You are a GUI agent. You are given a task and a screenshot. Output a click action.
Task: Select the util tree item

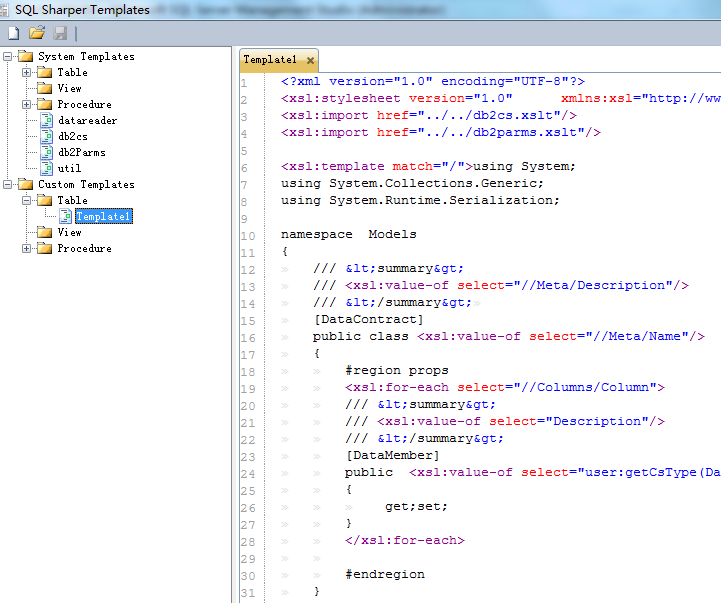point(69,168)
